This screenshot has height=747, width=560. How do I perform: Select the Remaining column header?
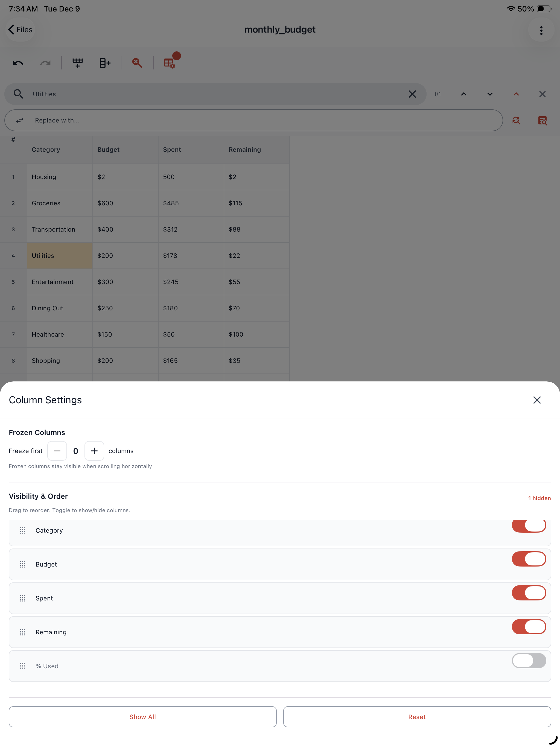(256, 150)
